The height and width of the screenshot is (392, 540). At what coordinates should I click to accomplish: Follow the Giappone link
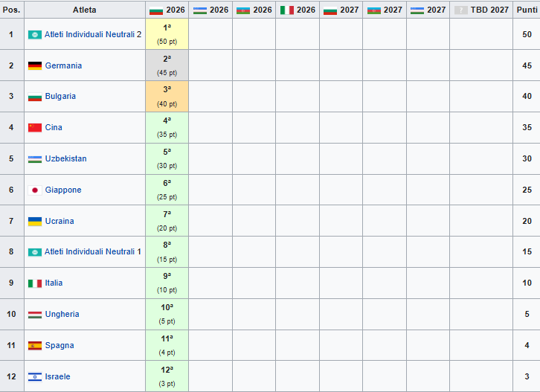[63, 190]
